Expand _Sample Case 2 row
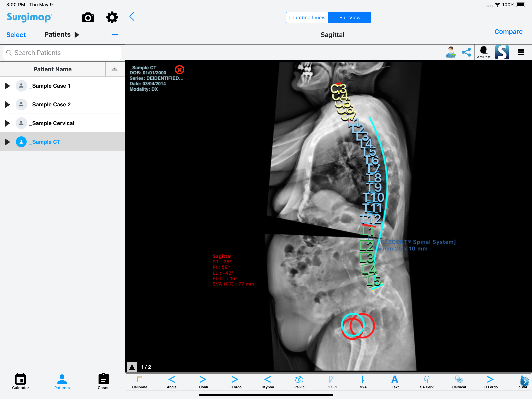Image resolution: width=532 pixels, height=399 pixels. coord(7,104)
